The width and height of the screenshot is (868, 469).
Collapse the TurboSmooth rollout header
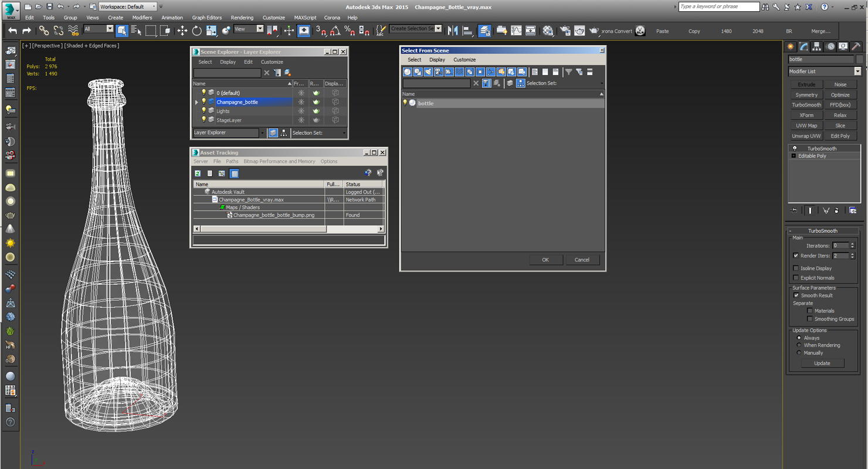coord(823,231)
